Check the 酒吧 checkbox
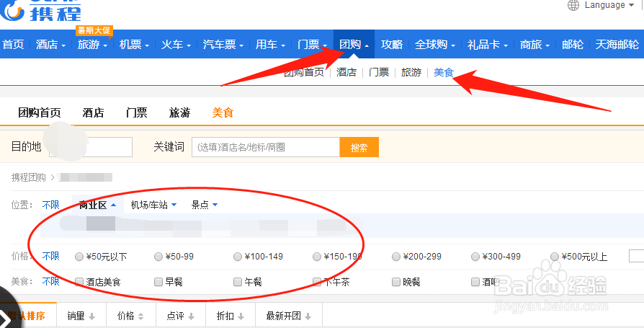 (475, 282)
